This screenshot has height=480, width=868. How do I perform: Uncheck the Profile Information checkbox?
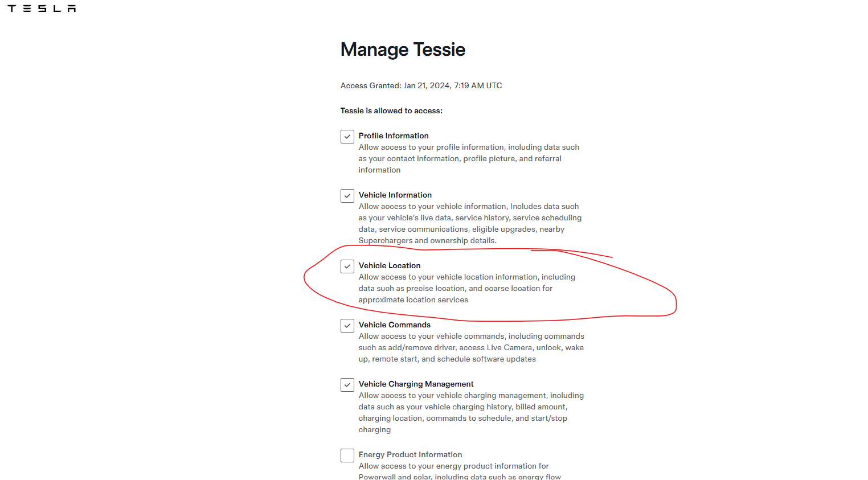pos(347,137)
